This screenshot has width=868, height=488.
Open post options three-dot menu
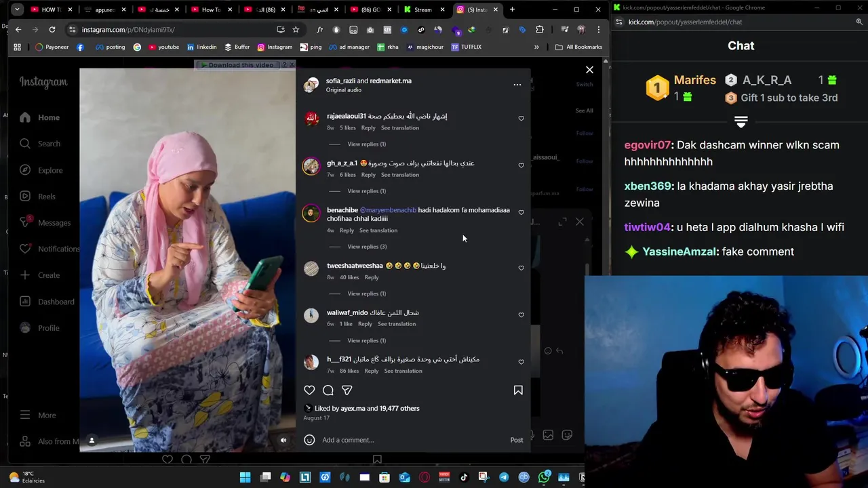point(517,85)
